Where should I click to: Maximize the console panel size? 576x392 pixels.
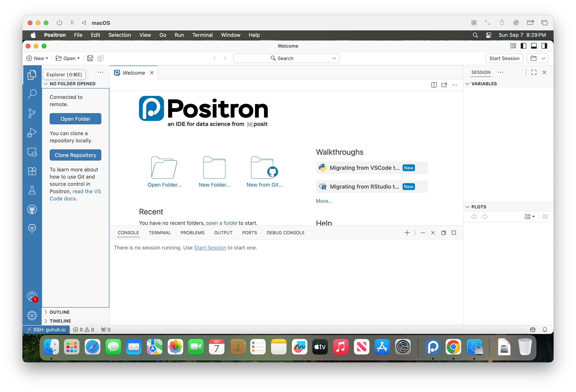454,233
